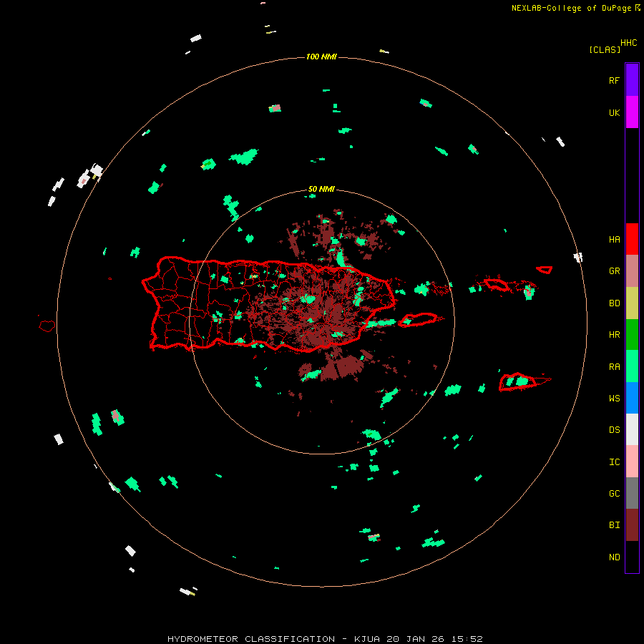Click the magenta UK color swatch
Viewport: 644px width, 644px height.
[632, 112]
